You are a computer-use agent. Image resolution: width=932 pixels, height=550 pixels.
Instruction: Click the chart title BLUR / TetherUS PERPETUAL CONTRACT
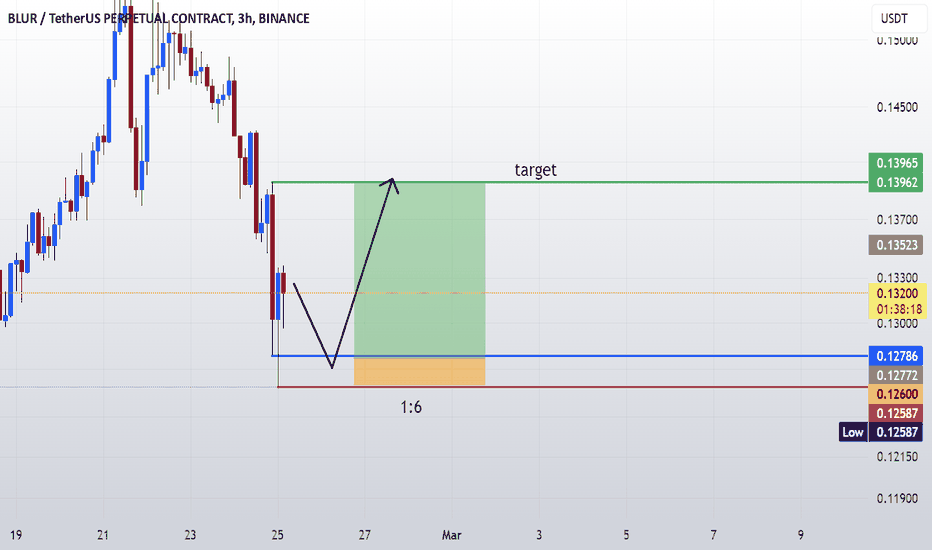[x=120, y=18]
